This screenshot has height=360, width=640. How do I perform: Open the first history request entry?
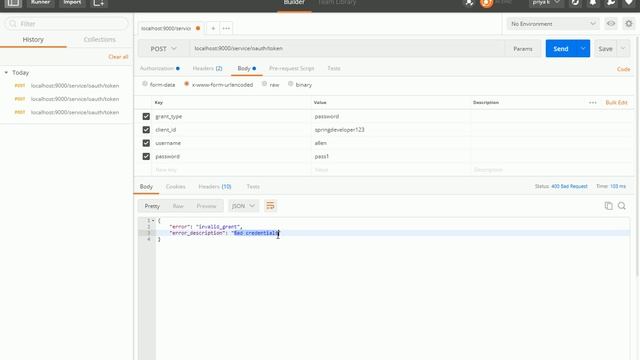(67, 86)
